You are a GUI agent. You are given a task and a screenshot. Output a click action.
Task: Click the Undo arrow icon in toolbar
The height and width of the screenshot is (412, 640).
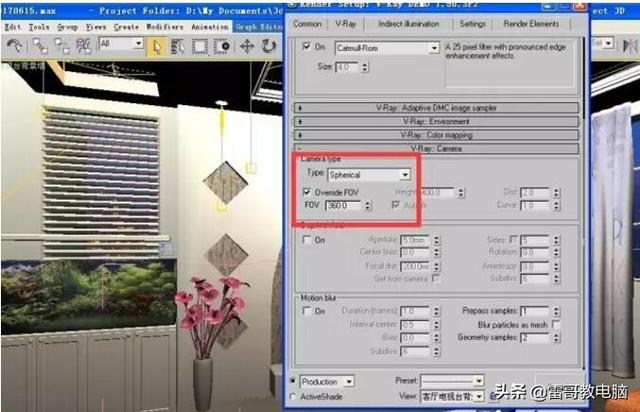[15, 46]
